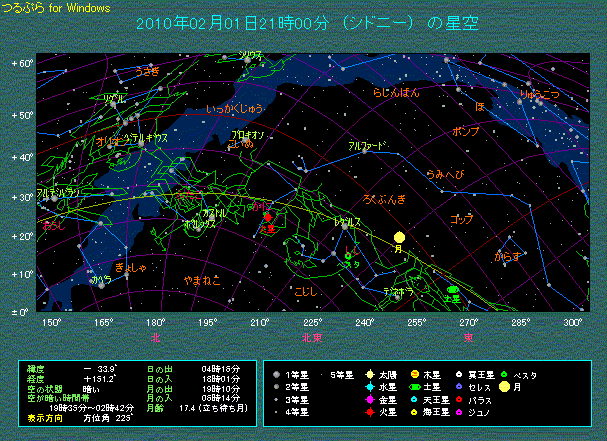The image size is (607, 441).
Task: Click the Sun (太陽) icon in the legend
Action: [370, 375]
